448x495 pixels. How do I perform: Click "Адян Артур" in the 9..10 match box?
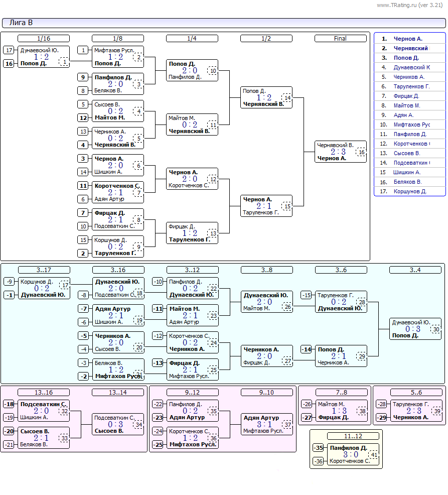click(261, 418)
